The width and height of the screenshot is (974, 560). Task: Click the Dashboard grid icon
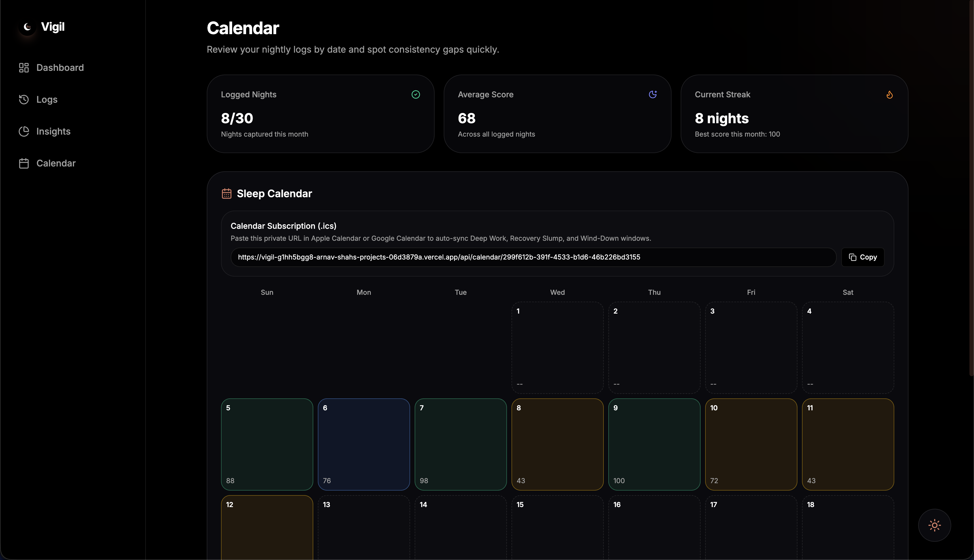pyautogui.click(x=24, y=68)
